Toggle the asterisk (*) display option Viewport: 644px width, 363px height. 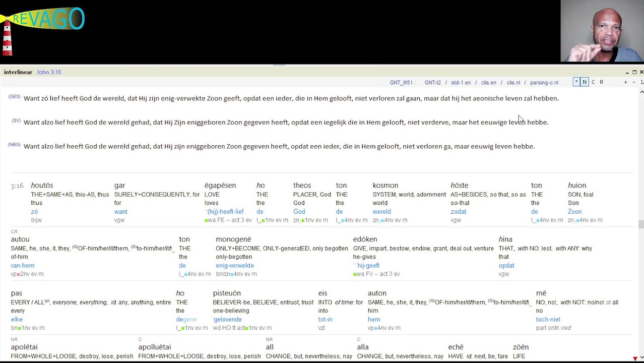pos(576,82)
